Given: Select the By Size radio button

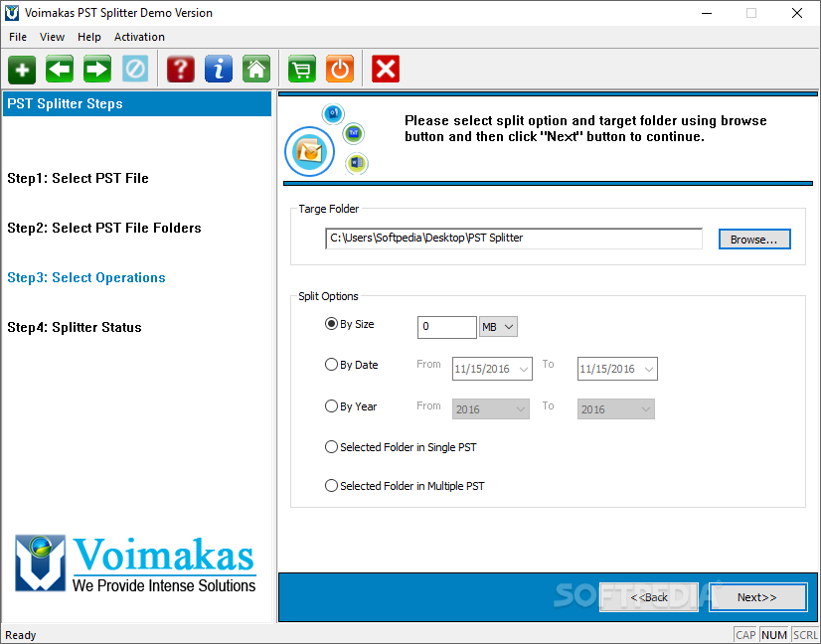Looking at the screenshot, I should pos(331,324).
